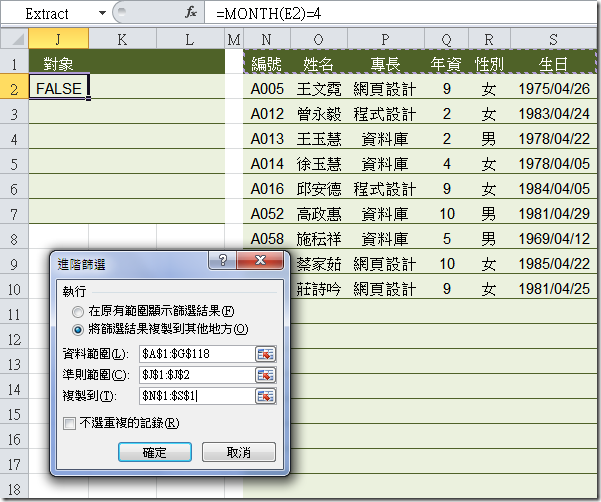
Task: Select column J header
Action: [59, 39]
